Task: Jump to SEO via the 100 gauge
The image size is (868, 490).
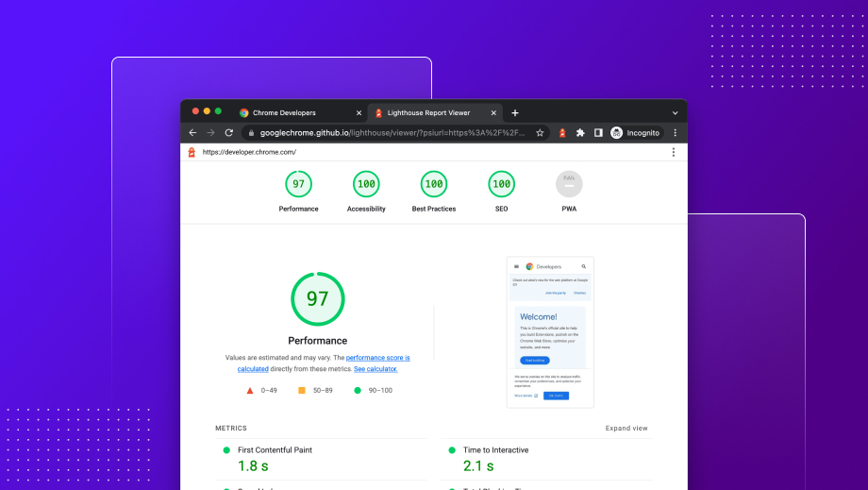Action: 501,184
